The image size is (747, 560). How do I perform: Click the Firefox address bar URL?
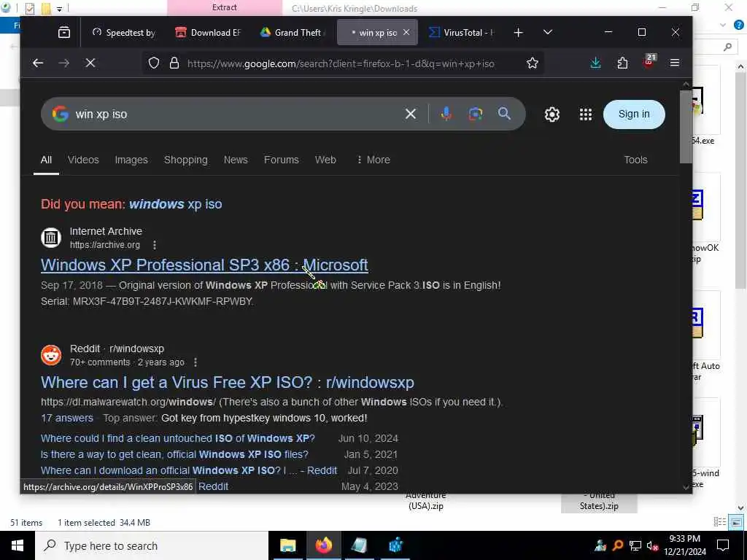341,63
